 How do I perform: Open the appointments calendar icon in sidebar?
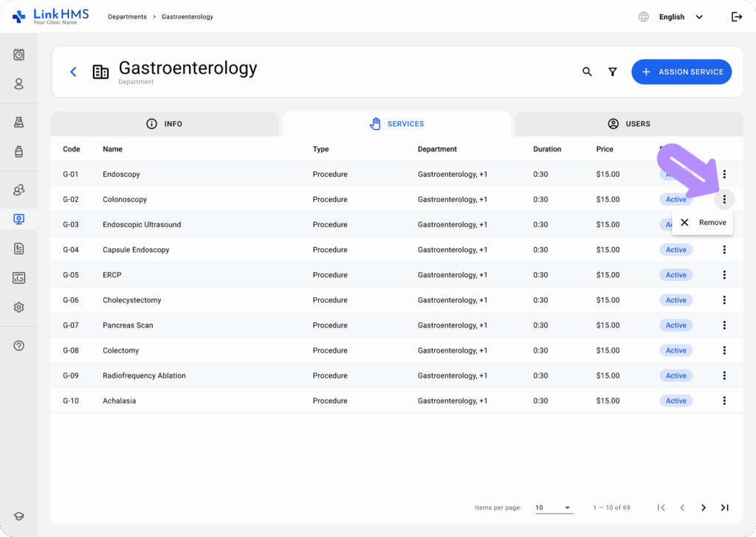point(18,54)
